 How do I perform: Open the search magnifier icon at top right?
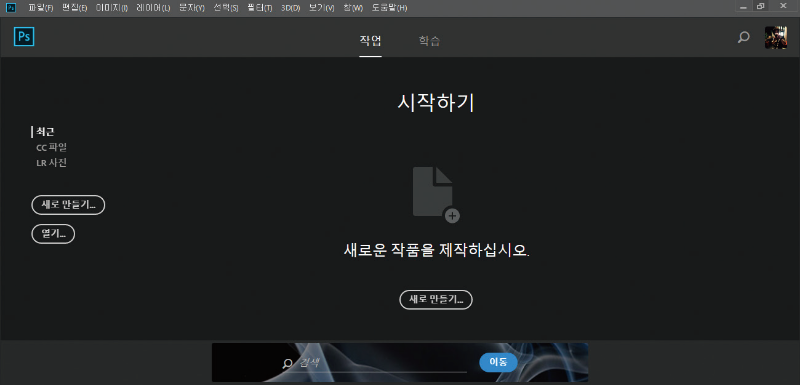point(744,37)
